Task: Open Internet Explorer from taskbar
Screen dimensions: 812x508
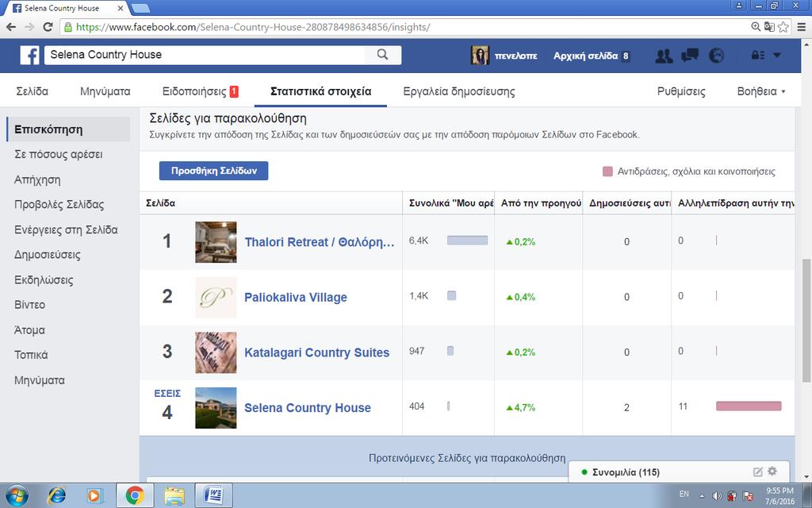Action: [x=56, y=496]
